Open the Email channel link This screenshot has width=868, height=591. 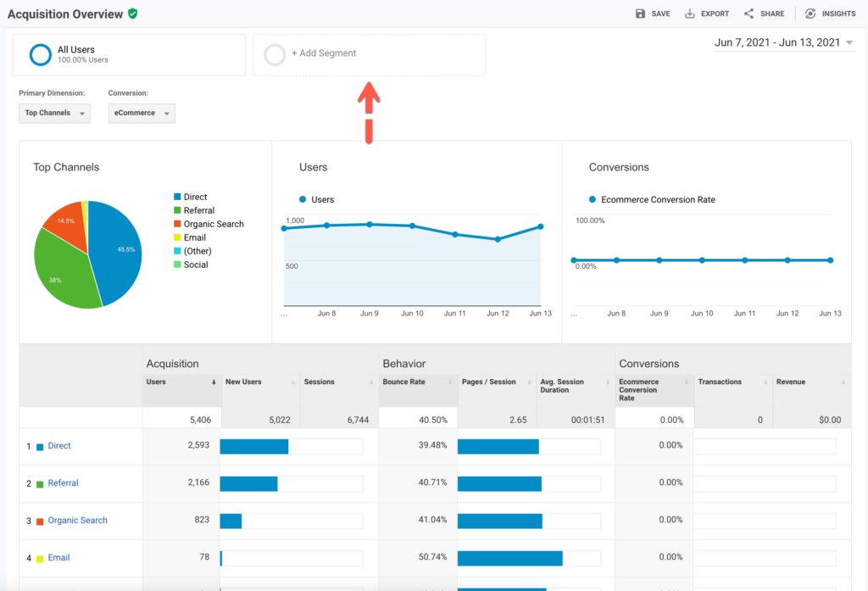point(58,558)
